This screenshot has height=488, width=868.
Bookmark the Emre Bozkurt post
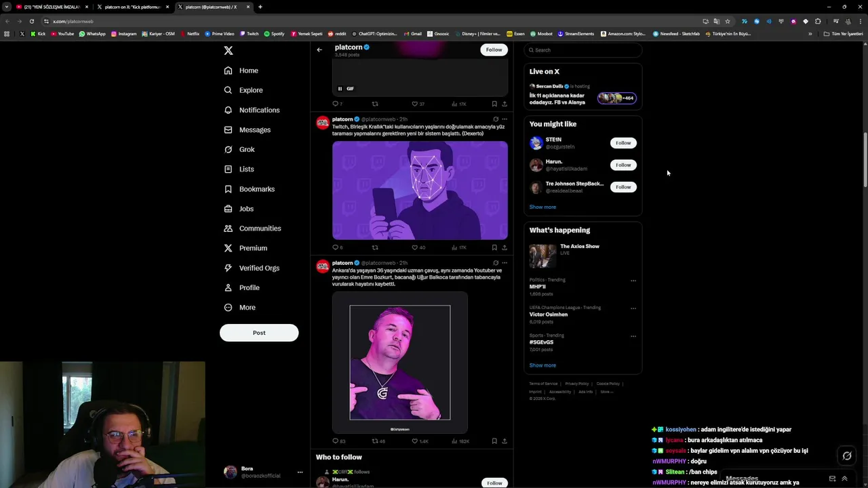pyautogui.click(x=494, y=441)
